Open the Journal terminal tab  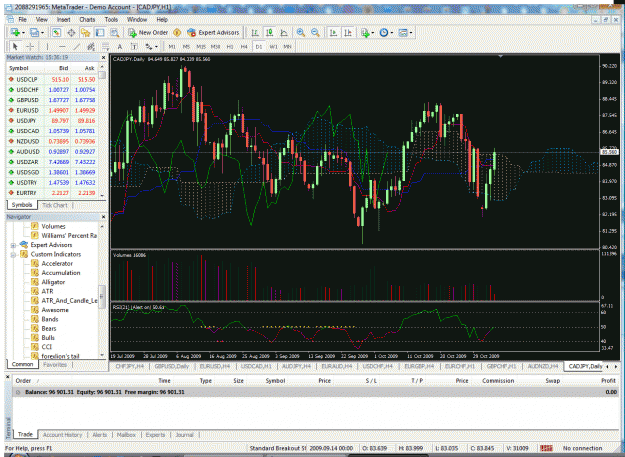184,435
